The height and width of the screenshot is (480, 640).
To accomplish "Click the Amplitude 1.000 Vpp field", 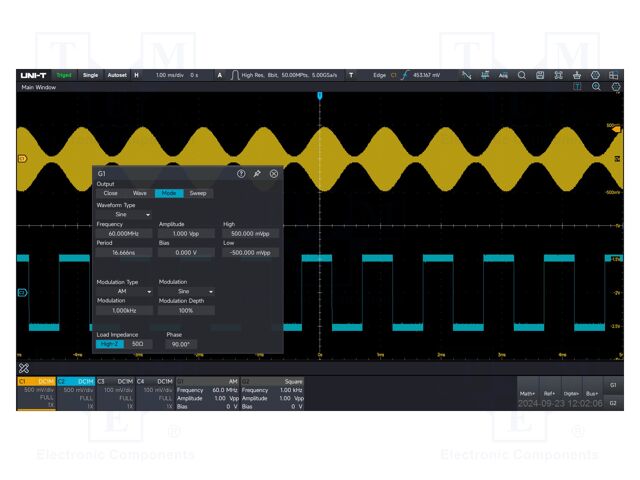I will tap(186, 233).
